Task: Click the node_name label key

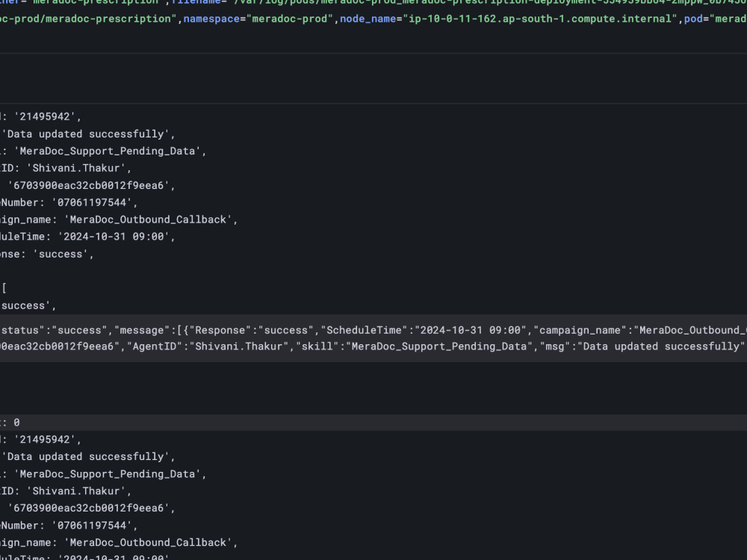Action: pyautogui.click(x=368, y=19)
